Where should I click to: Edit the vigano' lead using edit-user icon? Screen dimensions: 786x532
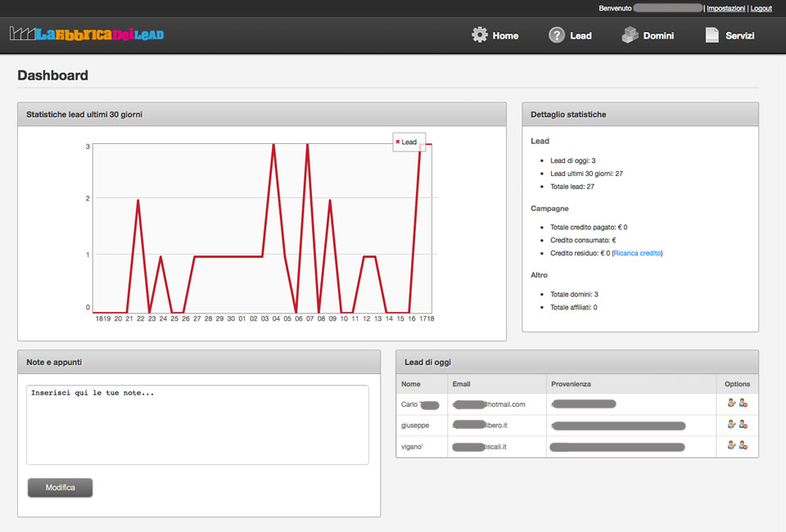(x=731, y=445)
